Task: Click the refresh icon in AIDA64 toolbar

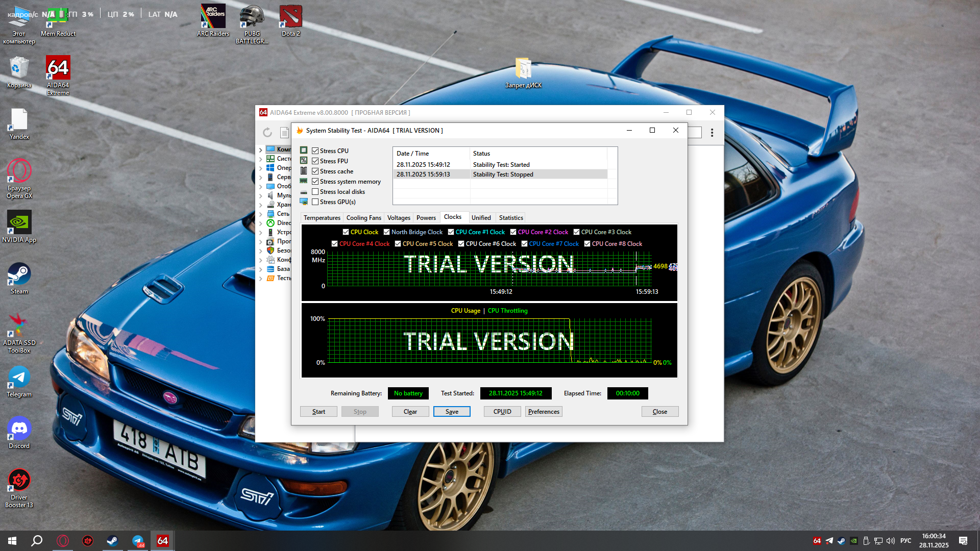Action: coord(267,133)
